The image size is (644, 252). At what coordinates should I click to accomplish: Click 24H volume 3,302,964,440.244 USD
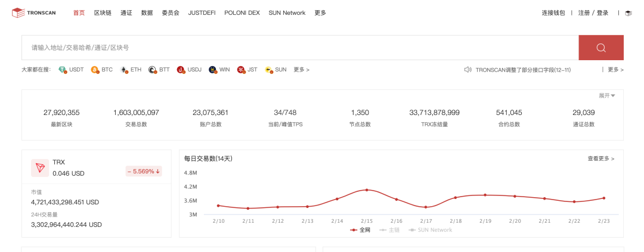(x=67, y=225)
